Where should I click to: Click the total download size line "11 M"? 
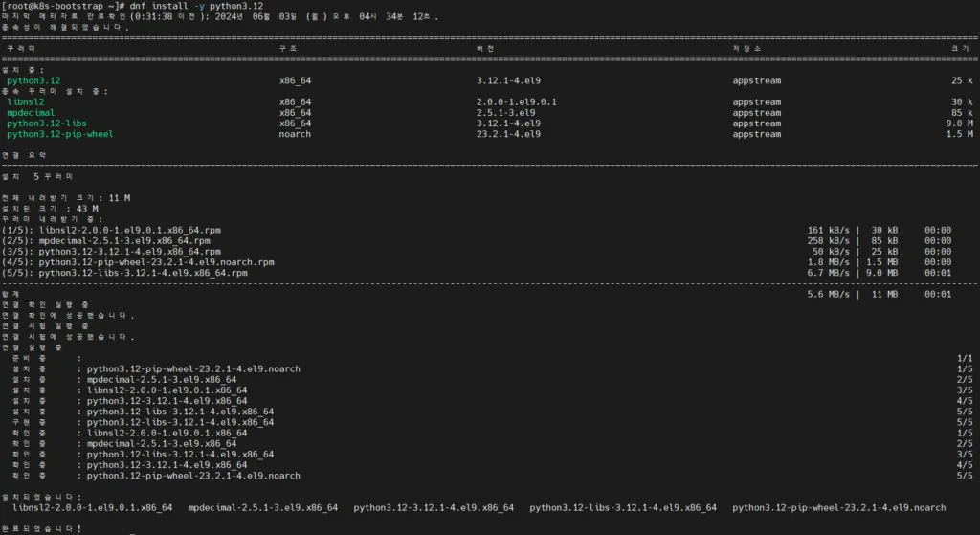66,197
